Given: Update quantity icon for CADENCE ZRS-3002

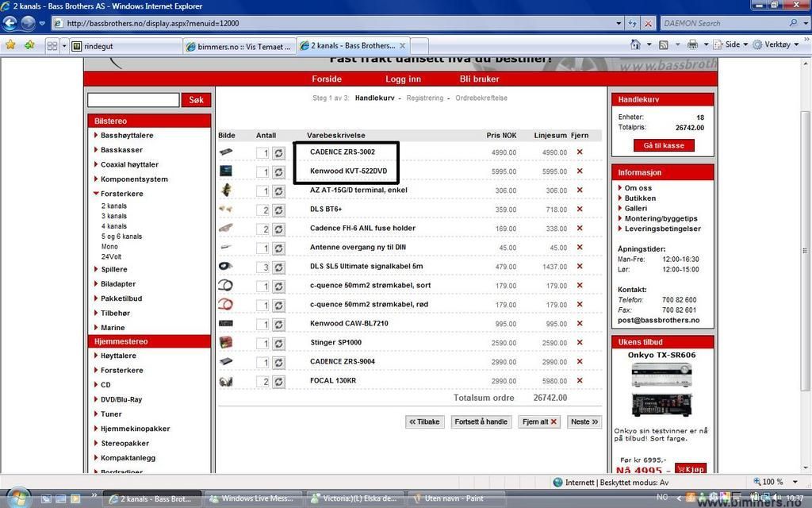Looking at the screenshot, I should [x=278, y=153].
